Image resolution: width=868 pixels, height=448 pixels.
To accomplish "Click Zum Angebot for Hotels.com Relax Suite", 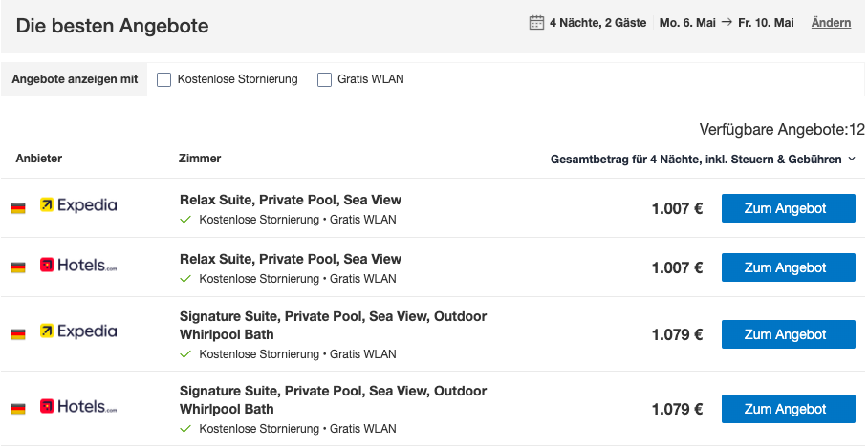I will pyautogui.click(x=789, y=267).
